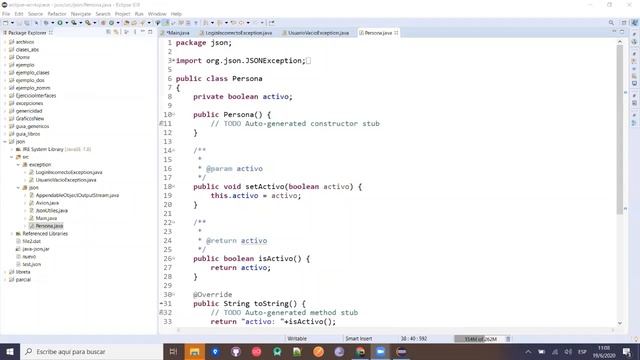640x360 pixels.
Task: Click the Open Type toolbar icon
Action: pyautogui.click(x=127, y=23)
